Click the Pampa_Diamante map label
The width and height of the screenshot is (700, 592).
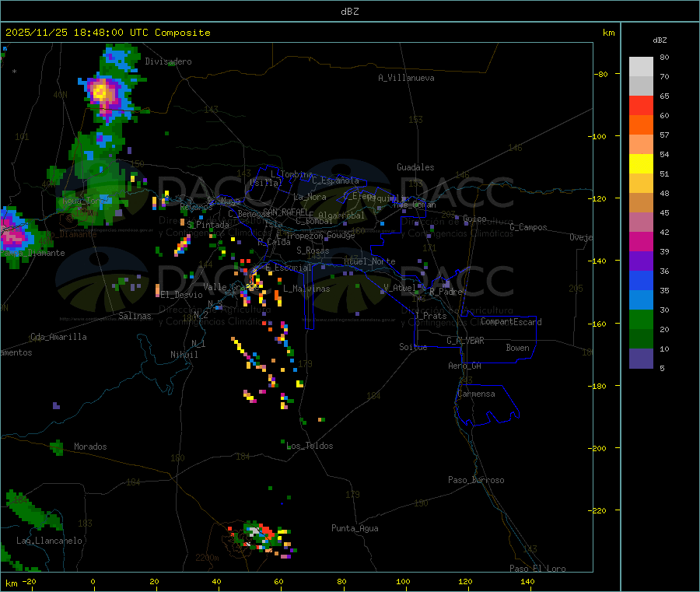[x=33, y=253]
